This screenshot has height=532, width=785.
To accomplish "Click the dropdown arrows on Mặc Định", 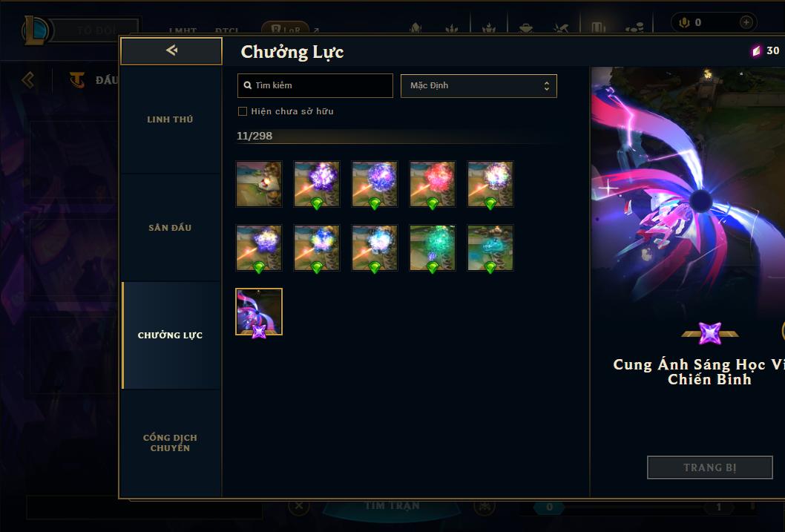I will 547,85.
